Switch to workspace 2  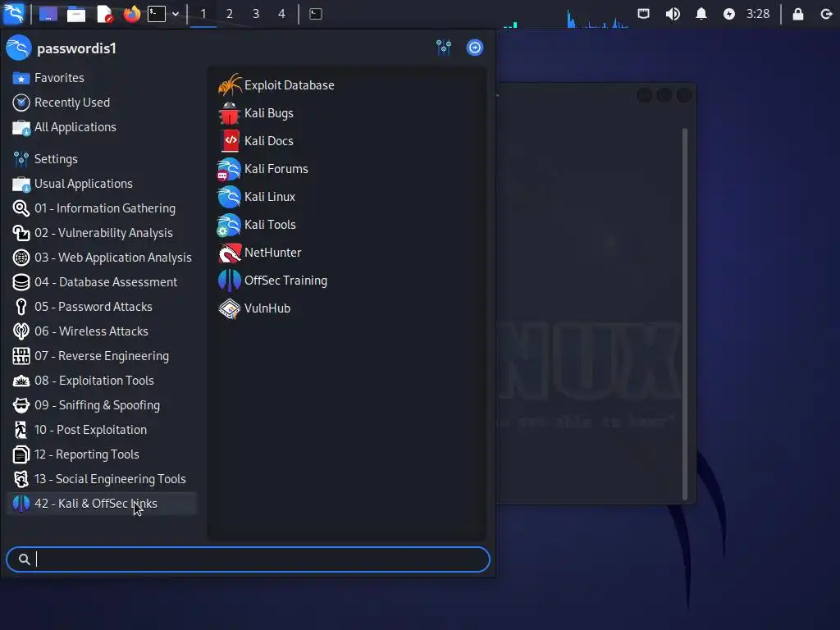230,14
